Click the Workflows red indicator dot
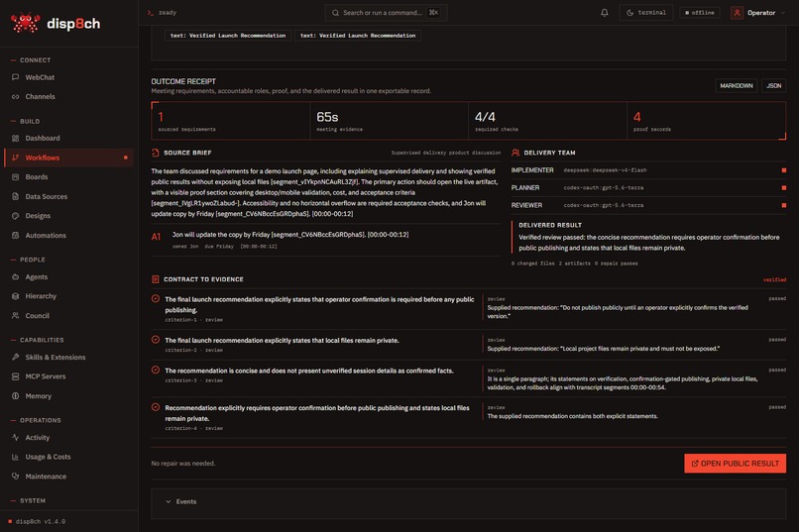The height and width of the screenshot is (532, 799). click(x=125, y=158)
